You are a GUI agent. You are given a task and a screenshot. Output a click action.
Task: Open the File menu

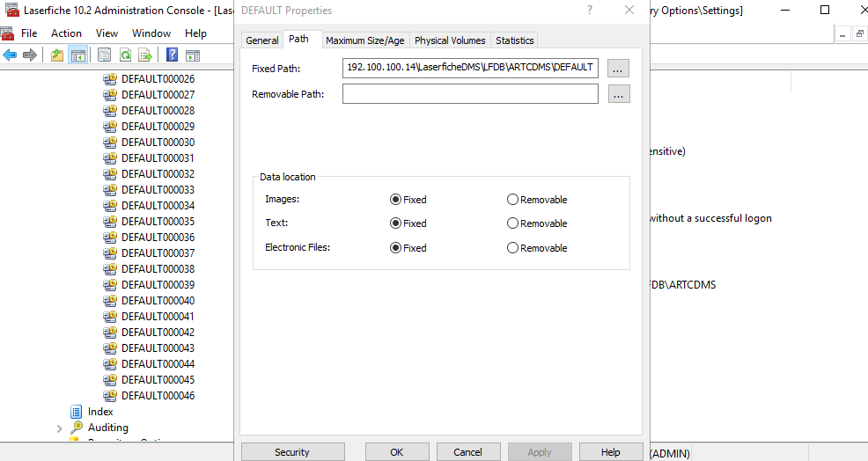[29, 33]
